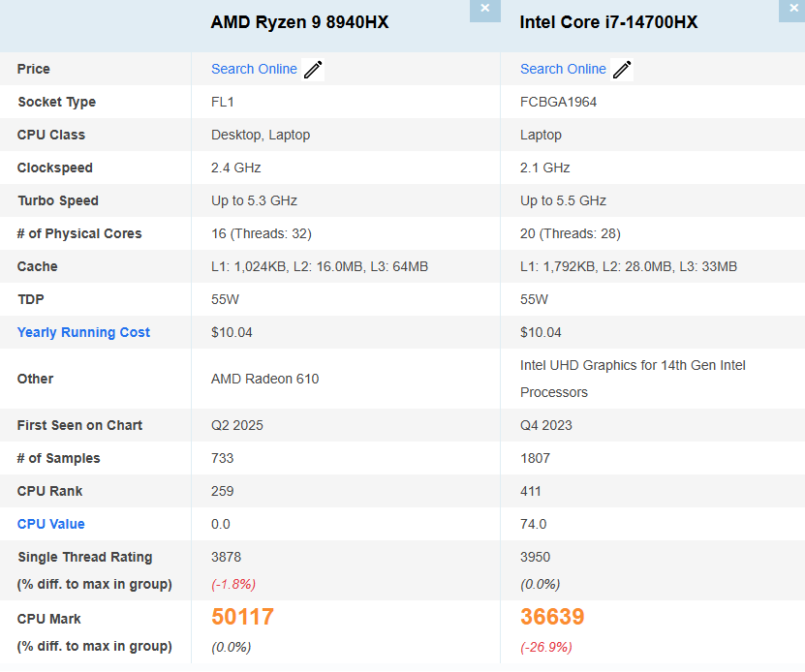Viewport: 805px width, 672px height.
Task: Click the 2.4 GHz clockspeed value
Action: click(x=236, y=168)
